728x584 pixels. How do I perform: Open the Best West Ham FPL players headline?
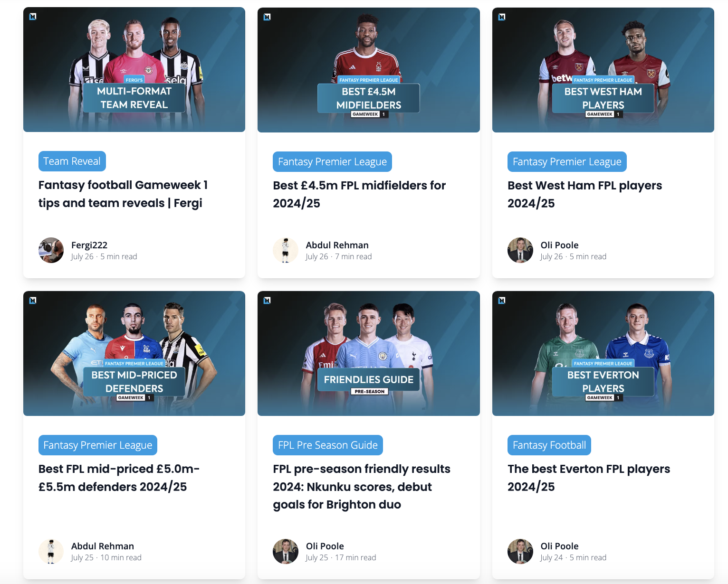(x=584, y=194)
